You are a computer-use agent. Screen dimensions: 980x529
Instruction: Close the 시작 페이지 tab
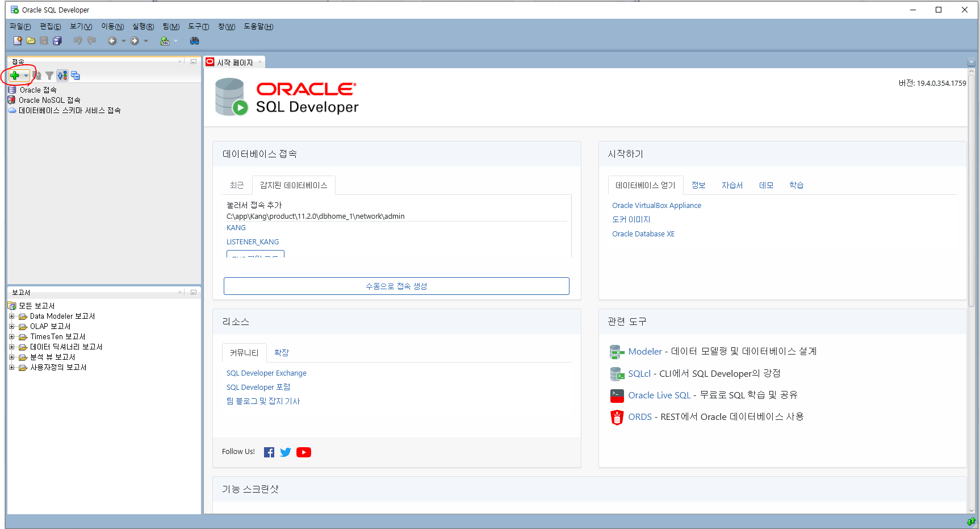click(x=260, y=62)
